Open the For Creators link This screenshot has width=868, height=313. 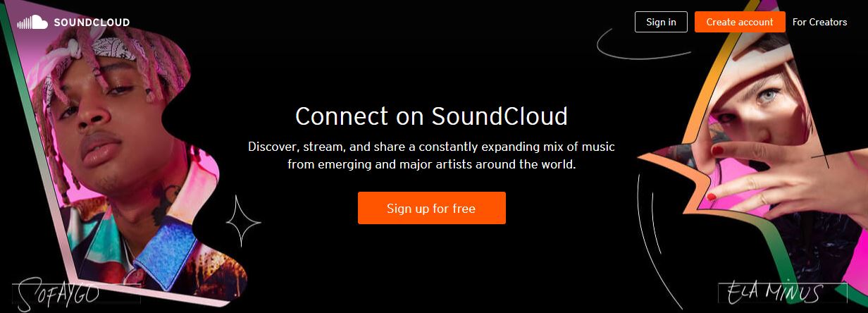(x=819, y=22)
